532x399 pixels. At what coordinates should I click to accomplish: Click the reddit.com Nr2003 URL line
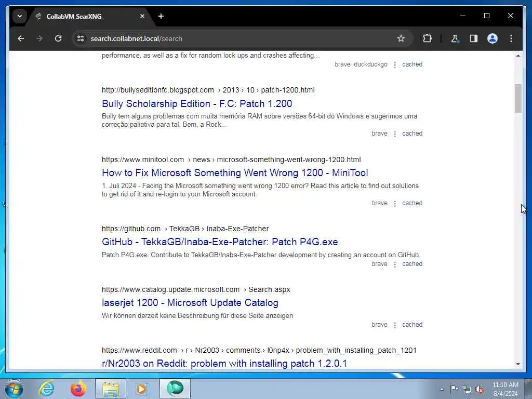[259, 350]
